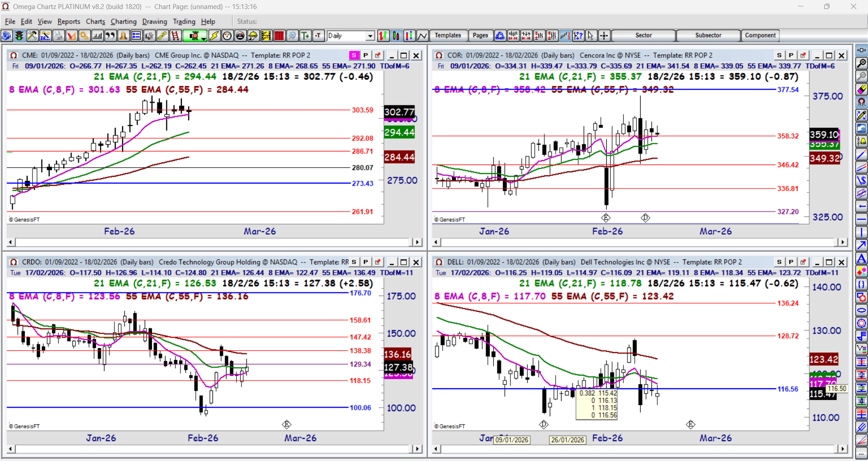
Task: Select the diagonal arrow drawing tool
Action: [x=862, y=245]
